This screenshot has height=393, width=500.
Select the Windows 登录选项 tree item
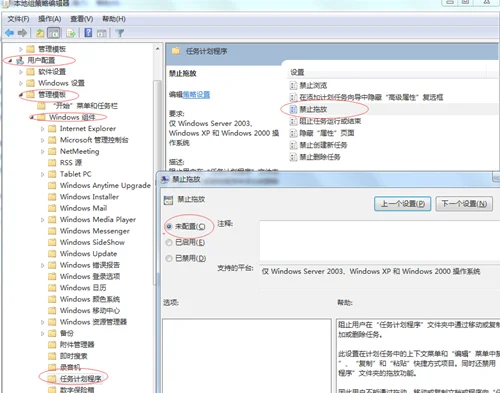pos(90,276)
